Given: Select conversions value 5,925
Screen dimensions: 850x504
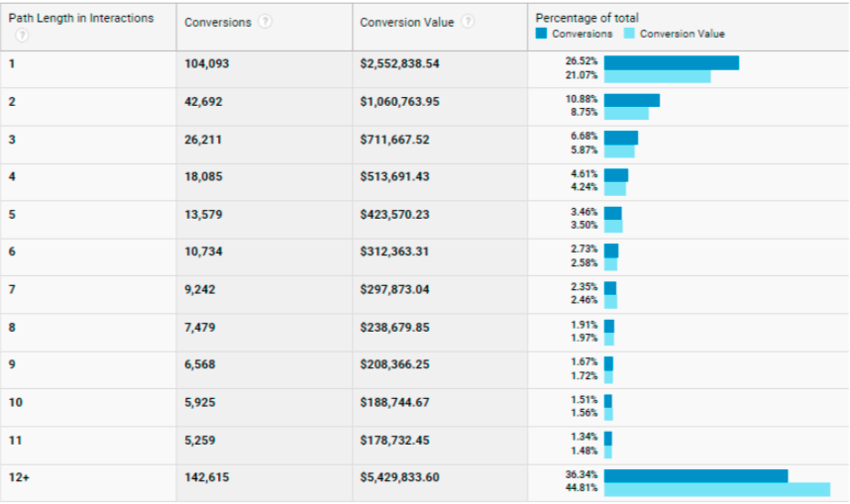Looking at the screenshot, I should pyautogui.click(x=199, y=402).
